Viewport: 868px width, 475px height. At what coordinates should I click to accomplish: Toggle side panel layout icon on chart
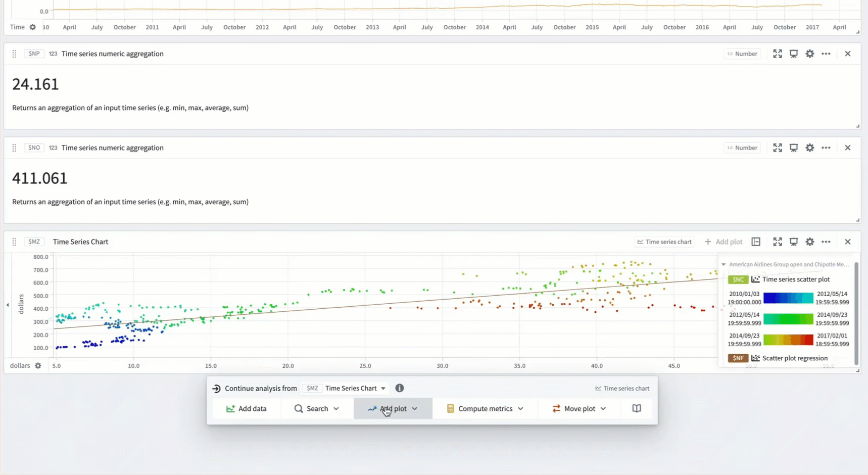(755, 242)
